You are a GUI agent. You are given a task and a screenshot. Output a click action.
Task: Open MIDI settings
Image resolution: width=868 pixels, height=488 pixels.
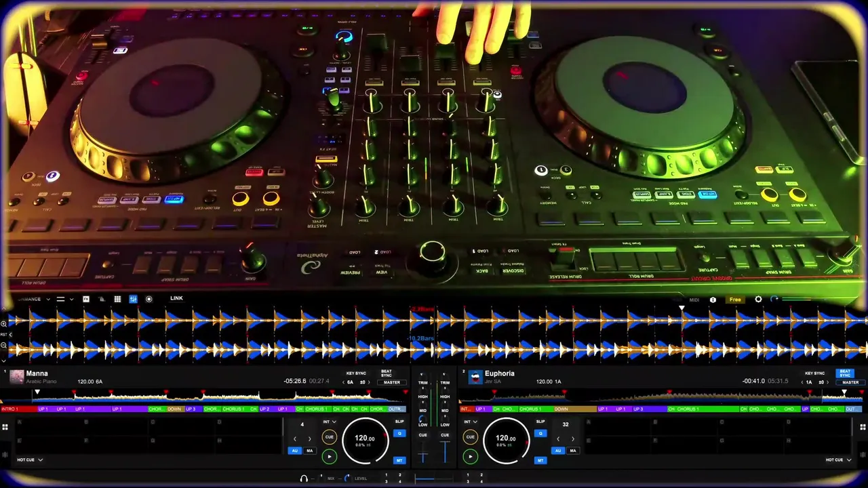tap(694, 300)
